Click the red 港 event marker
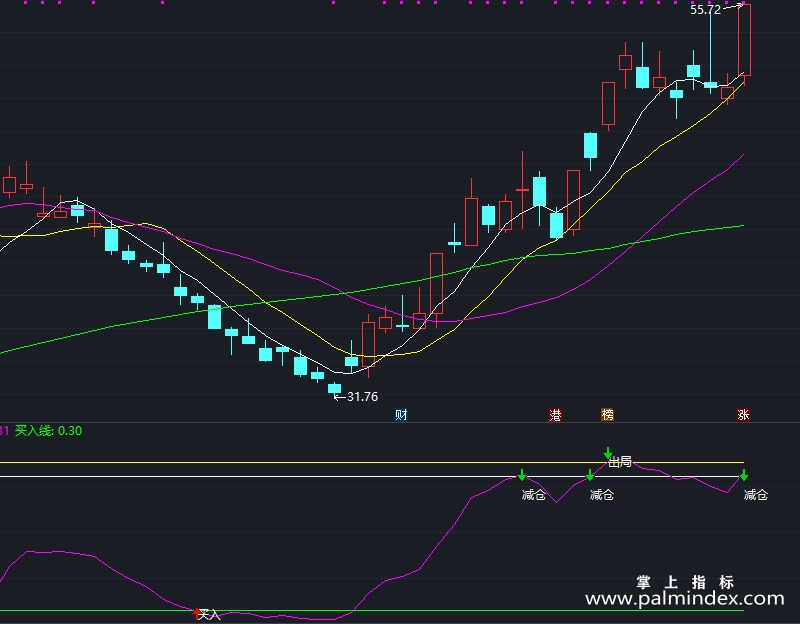 (555, 415)
